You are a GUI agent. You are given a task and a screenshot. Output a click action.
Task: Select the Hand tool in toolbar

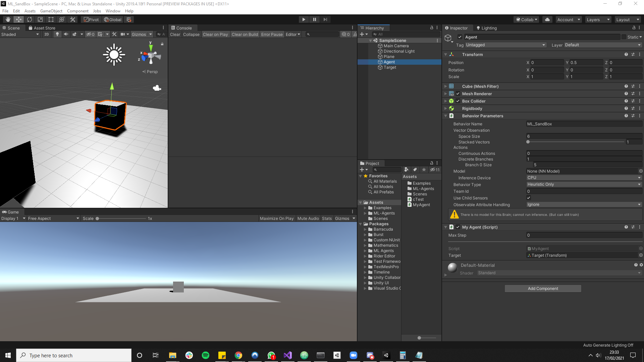click(8, 19)
